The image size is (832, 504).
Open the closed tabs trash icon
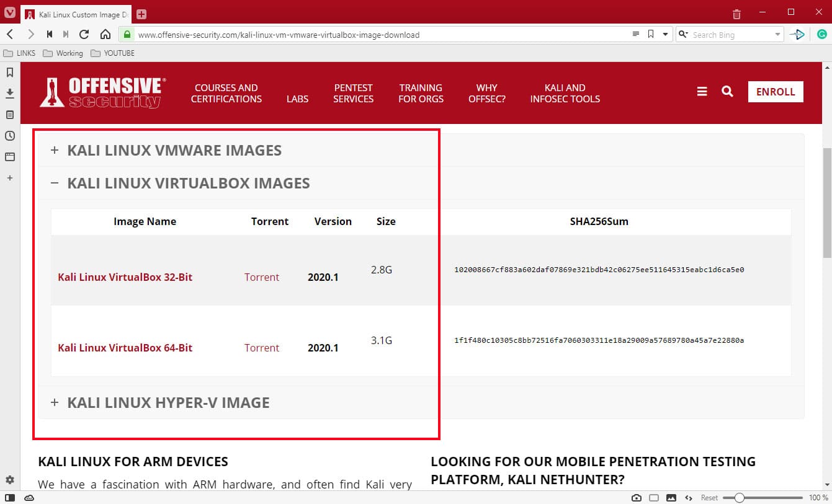click(x=736, y=14)
